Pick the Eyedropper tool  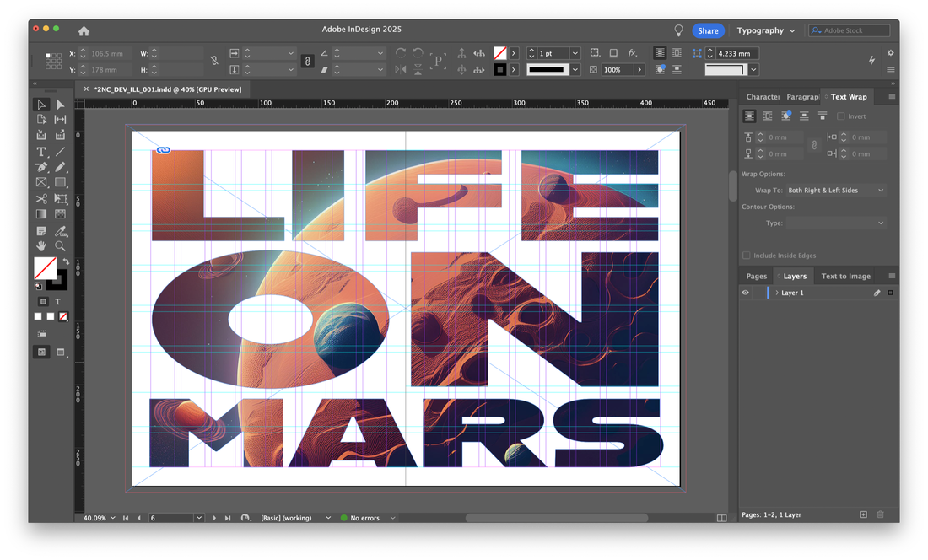click(x=61, y=230)
